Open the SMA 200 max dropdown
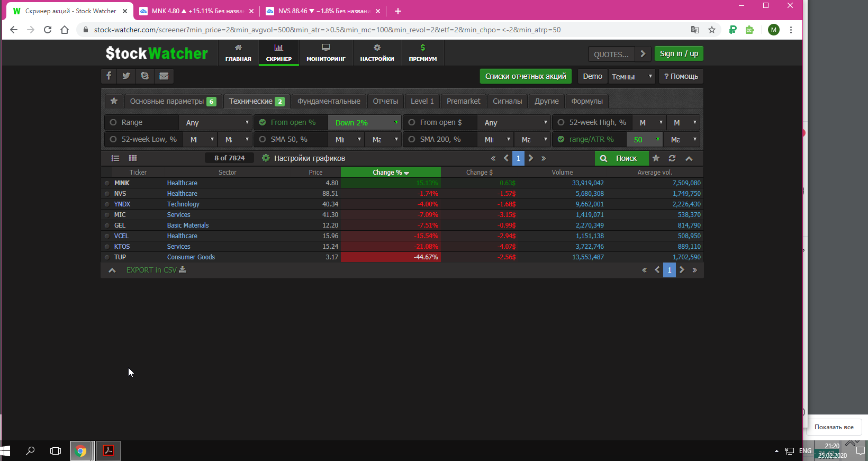 533,139
